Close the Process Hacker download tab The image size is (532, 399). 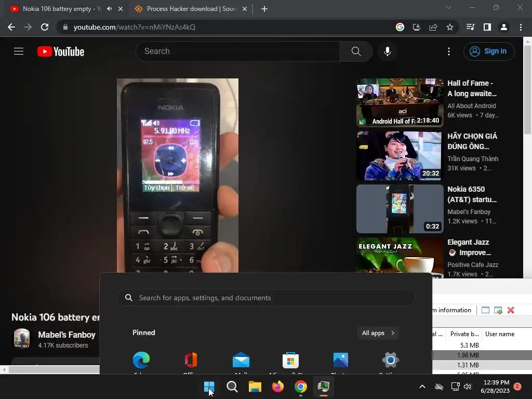(245, 9)
